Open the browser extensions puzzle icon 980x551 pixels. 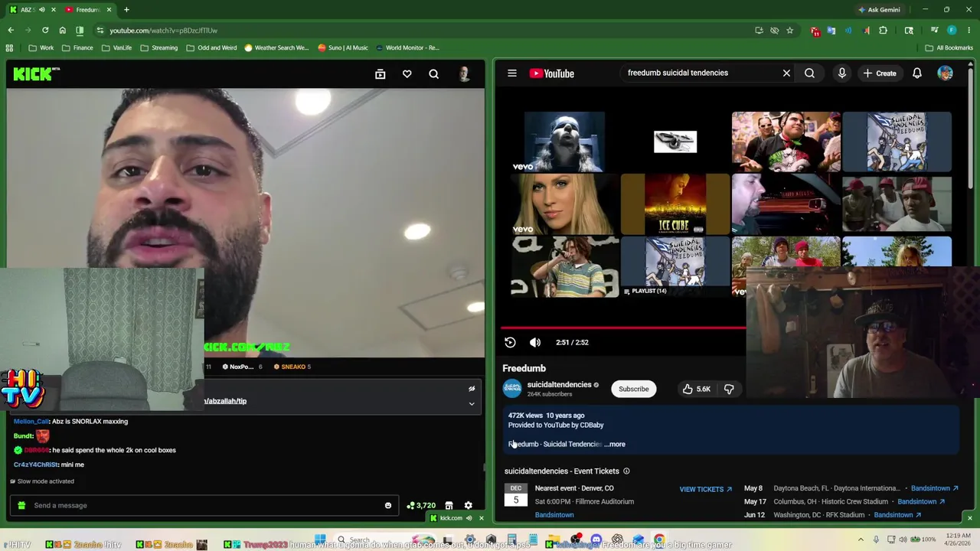coord(884,31)
